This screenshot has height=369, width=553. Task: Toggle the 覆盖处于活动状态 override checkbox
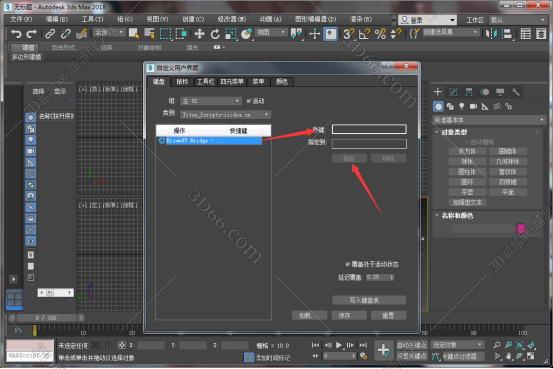(347, 264)
